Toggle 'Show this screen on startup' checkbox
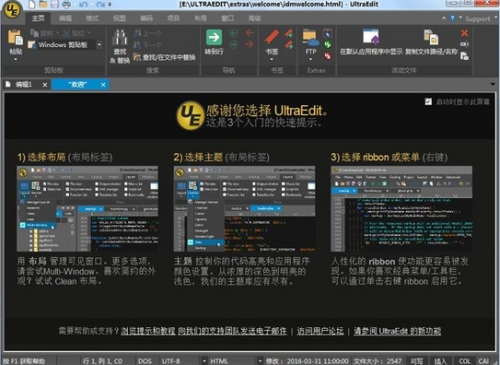 click(428, 101)
